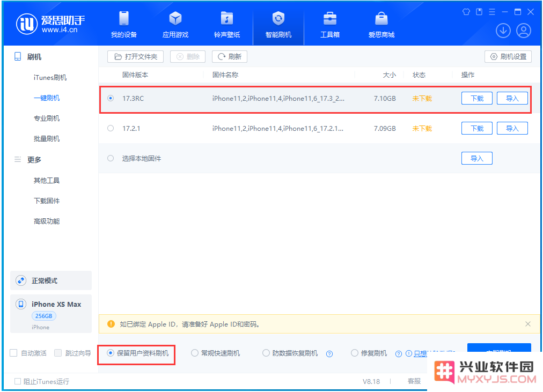Viewport: 543px width, 392px height.
Task: Open 爱思商城 store tab
Action: (381, 24)
